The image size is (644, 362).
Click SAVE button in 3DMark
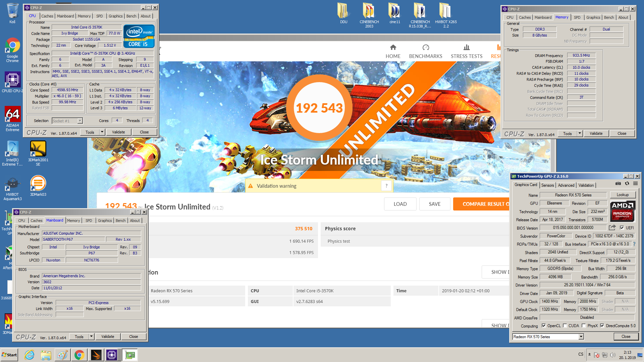[x=435, y=204]
